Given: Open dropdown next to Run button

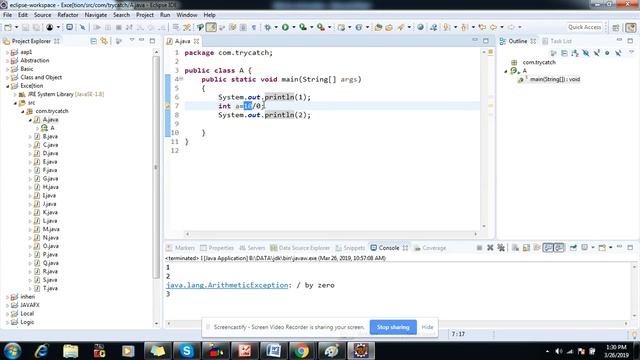Looking at the screenshot, I should tap(293, 27).
